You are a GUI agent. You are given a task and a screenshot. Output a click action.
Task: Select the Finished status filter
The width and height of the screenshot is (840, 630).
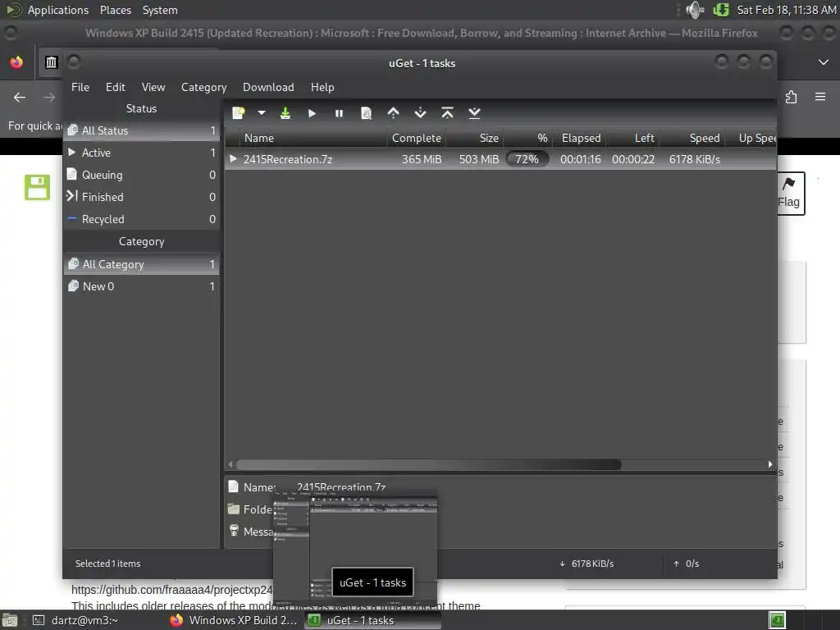141,197
